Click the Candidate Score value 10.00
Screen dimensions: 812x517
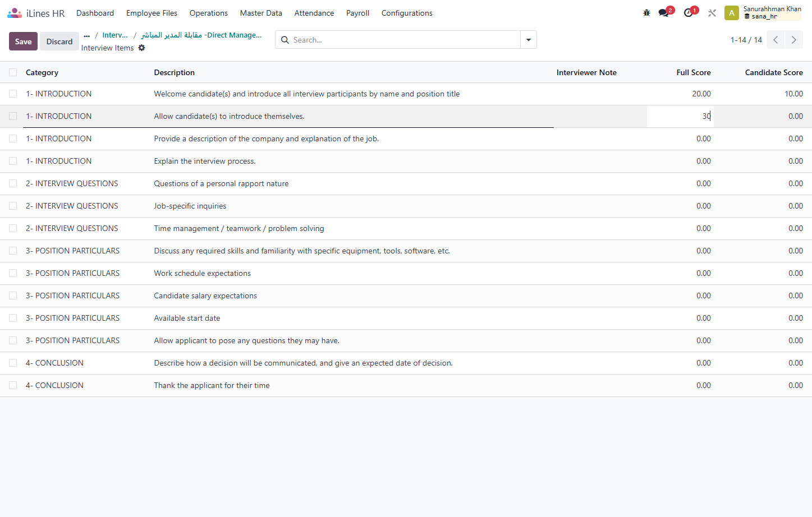(x=793, y=94)
